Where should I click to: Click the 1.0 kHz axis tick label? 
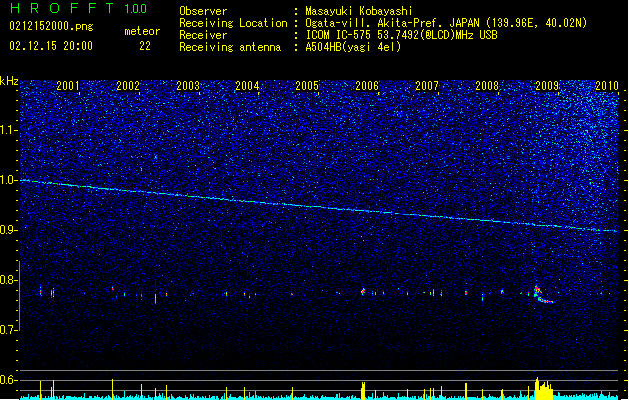pyautogui.click(x=9, y=180)
